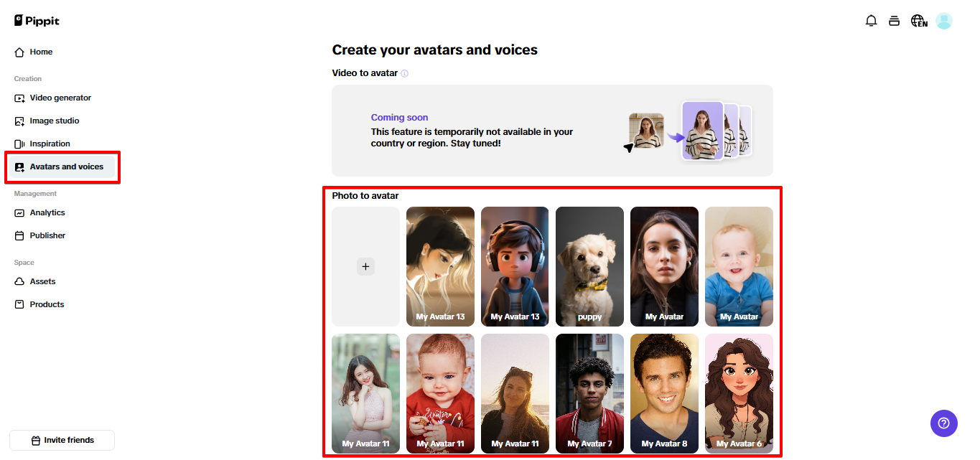
Task: Open Analytics from the sidebar
Action: tap(47, 212)
